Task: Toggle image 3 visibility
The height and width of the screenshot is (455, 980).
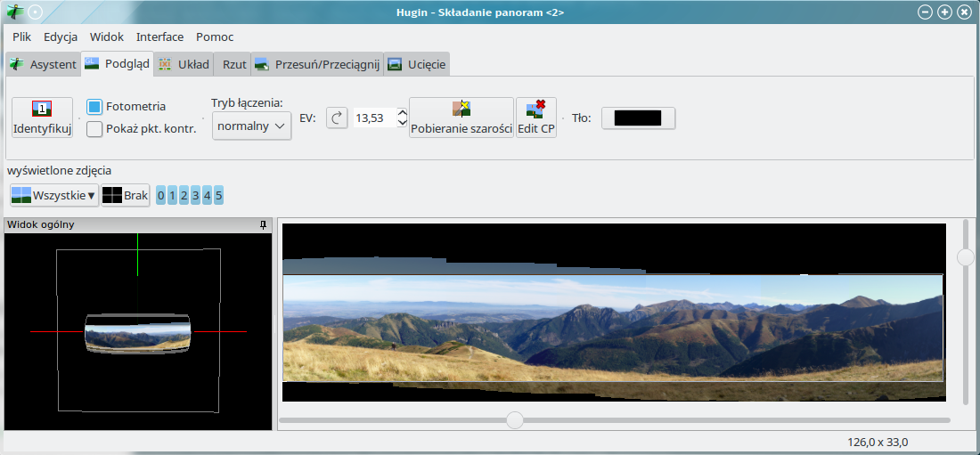Action: (x=195, y=196)
